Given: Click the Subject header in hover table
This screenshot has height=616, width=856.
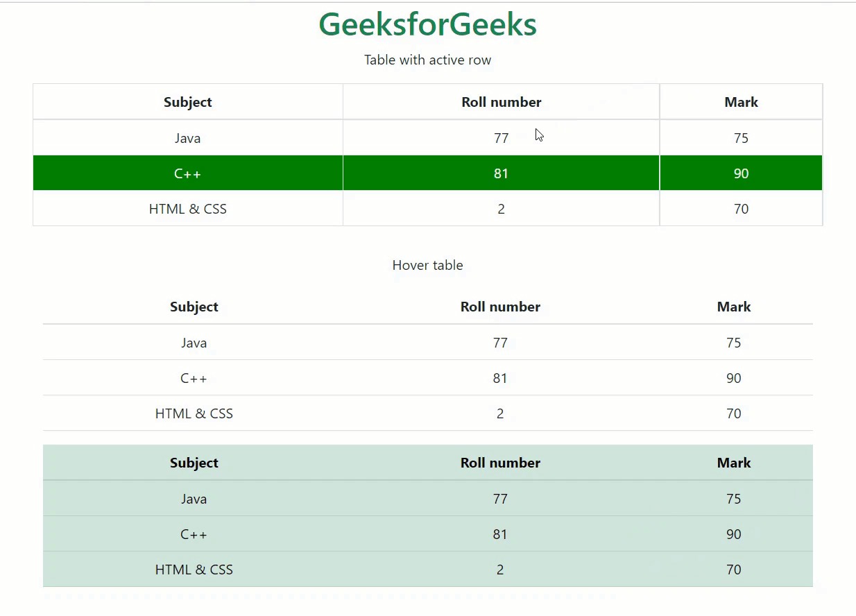Looking at the screenshot, I should tap(194, 307).
